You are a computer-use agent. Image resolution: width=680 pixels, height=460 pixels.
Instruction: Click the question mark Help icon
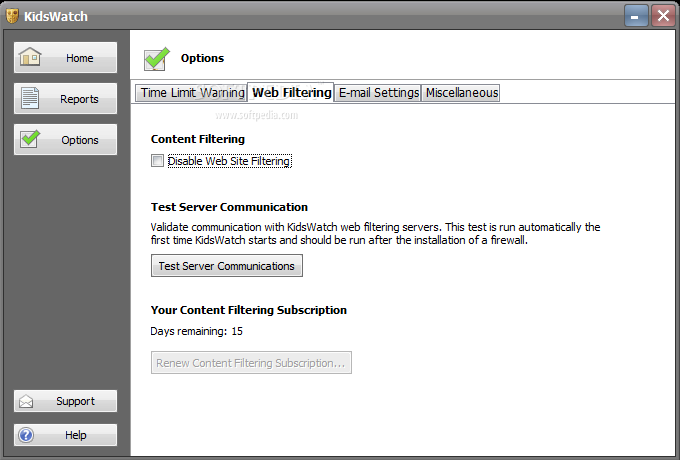[x=26, y=435]
